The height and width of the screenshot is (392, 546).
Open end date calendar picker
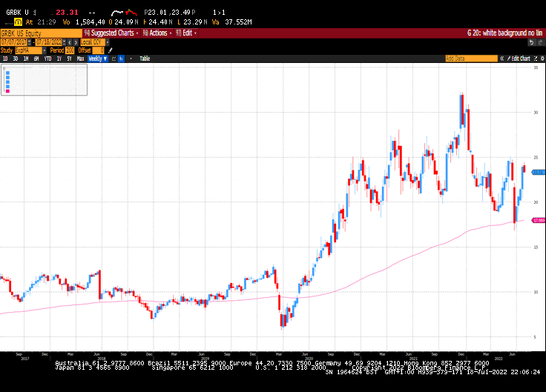coord(64,42)
